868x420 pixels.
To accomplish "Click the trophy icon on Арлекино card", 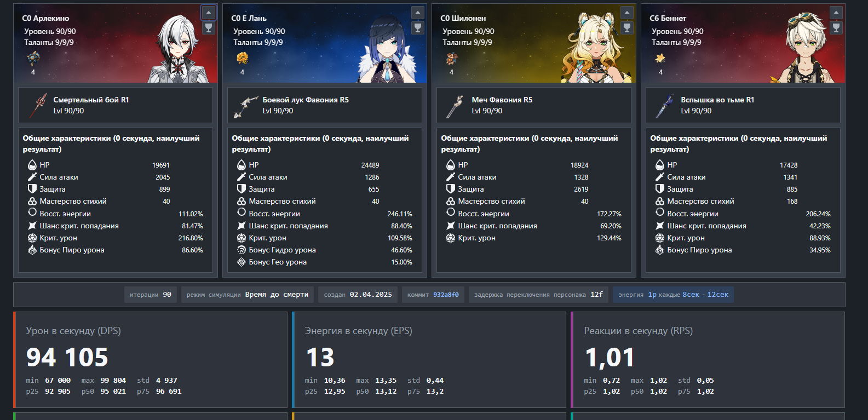I will pos(209,27).
